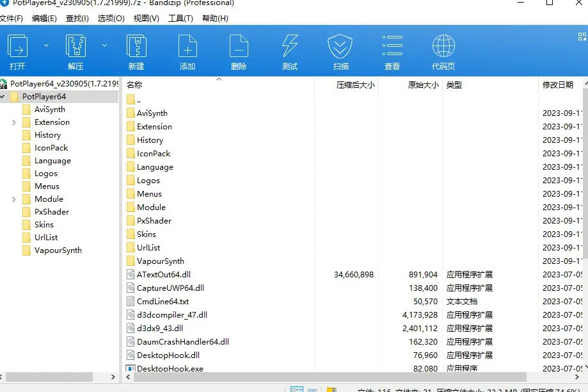Select the d3dcompiler_47.dll file
Screen dimensions: 588x392
coord(171,314)
